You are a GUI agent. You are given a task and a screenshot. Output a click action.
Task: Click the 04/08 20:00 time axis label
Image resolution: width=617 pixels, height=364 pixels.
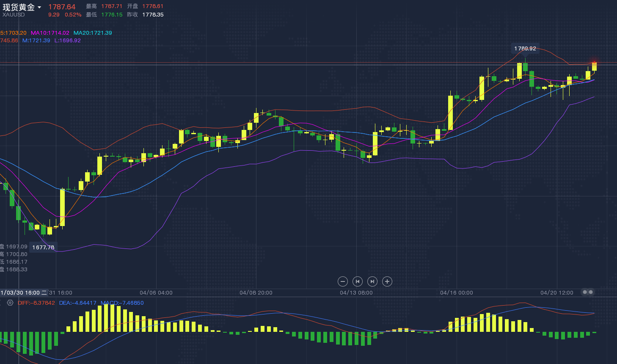point(256,293)
